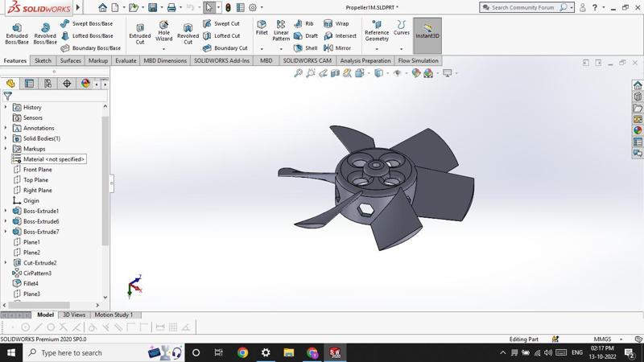
Task: Expand the Boss-Extrude1 feature
Action: (6, 211)
